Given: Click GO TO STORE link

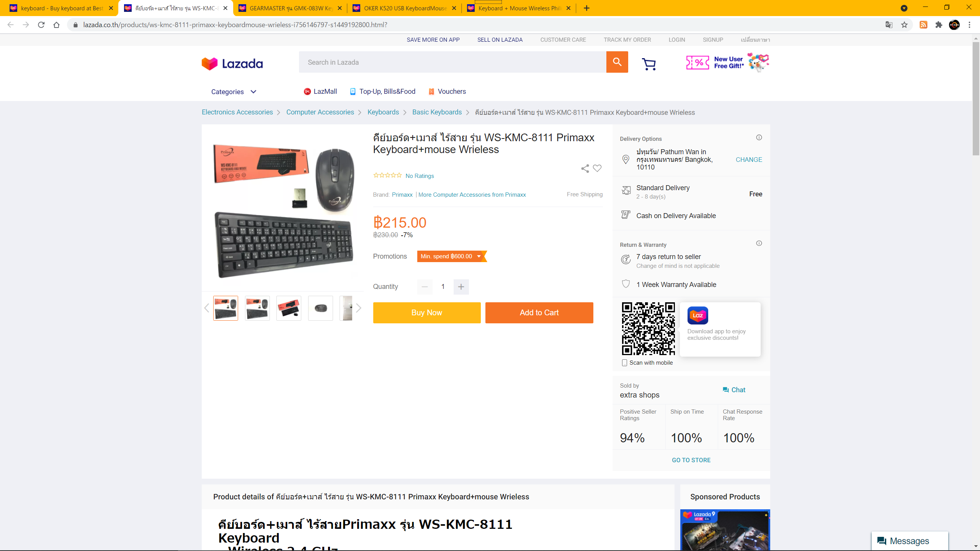Looking at the screenshot, I should point(691,460).
